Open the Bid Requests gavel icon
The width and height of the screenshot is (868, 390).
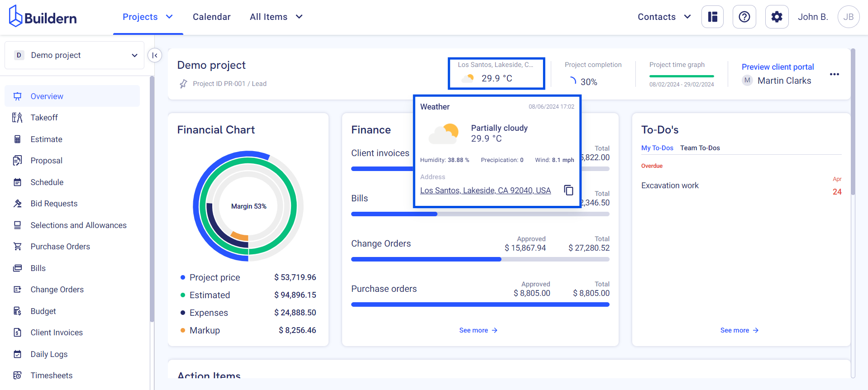[17, 204]
